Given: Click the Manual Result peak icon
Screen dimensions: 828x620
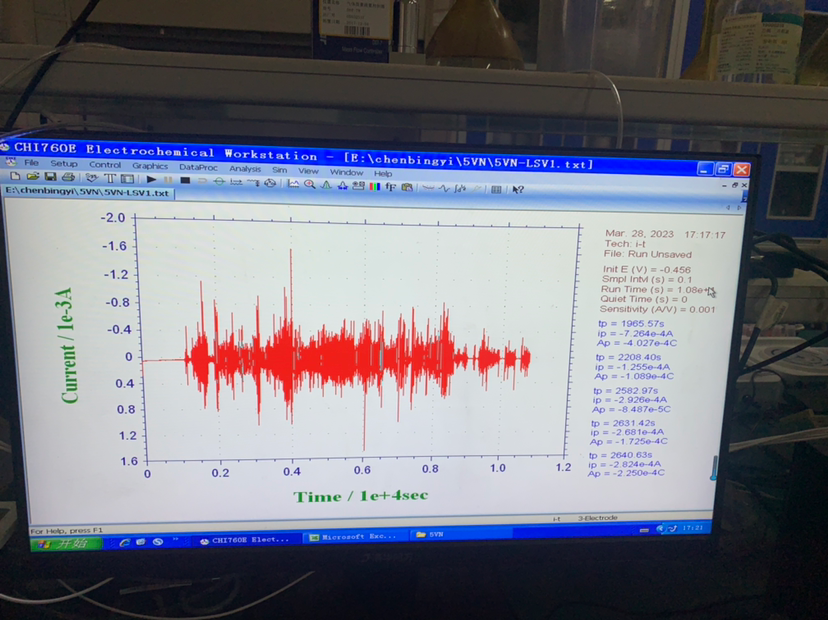Looking at the screenshot, I should (x=326, y=185).
